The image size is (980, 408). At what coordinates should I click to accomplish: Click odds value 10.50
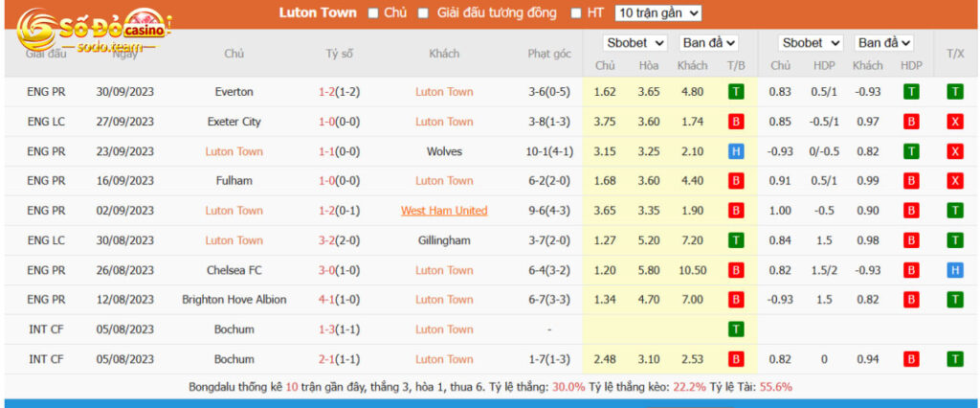[693, 270]
